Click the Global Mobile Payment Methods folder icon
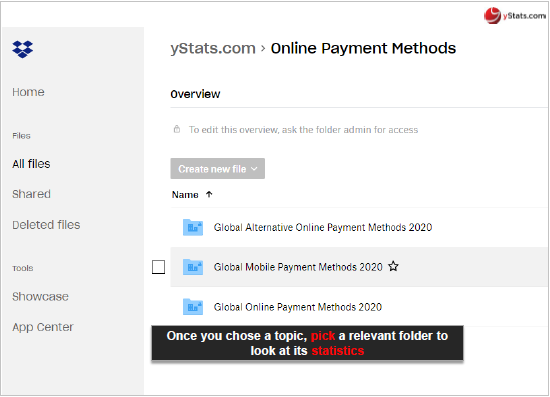This screenshot has width=550, height=397. [193, 267]
